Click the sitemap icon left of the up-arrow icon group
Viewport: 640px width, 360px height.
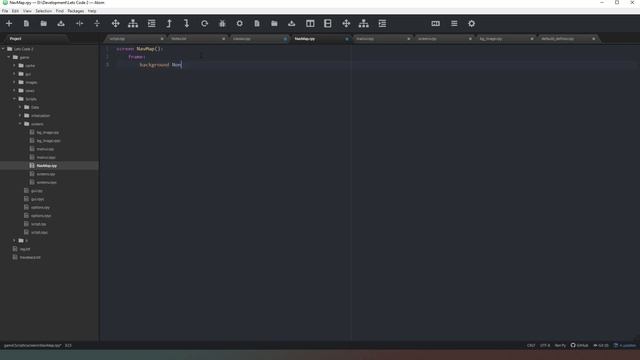point(133,24)
